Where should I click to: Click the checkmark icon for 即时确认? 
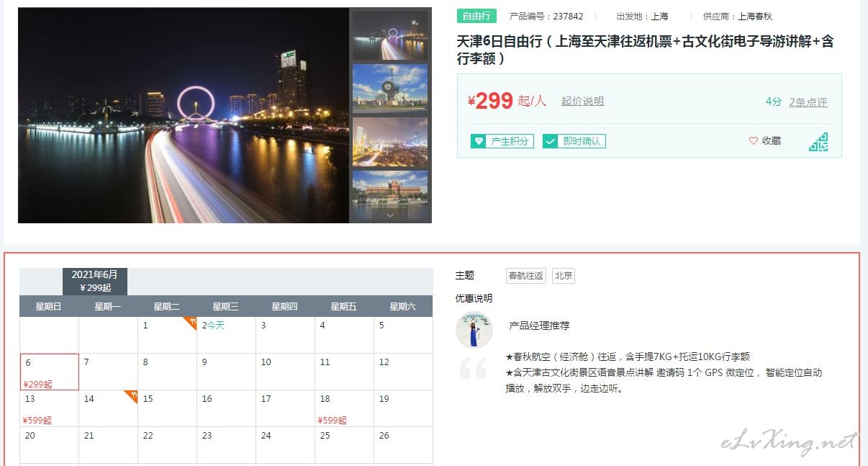tap(551, 141)
